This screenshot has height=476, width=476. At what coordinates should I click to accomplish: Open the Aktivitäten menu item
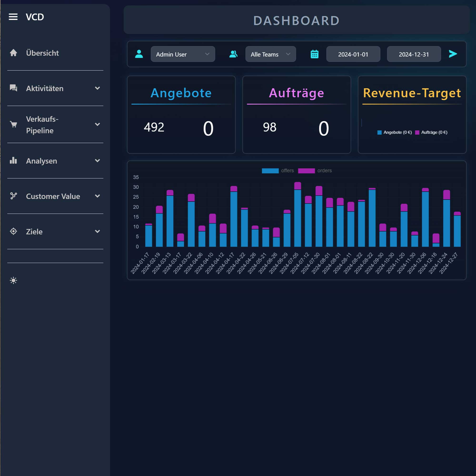point(55,88)
